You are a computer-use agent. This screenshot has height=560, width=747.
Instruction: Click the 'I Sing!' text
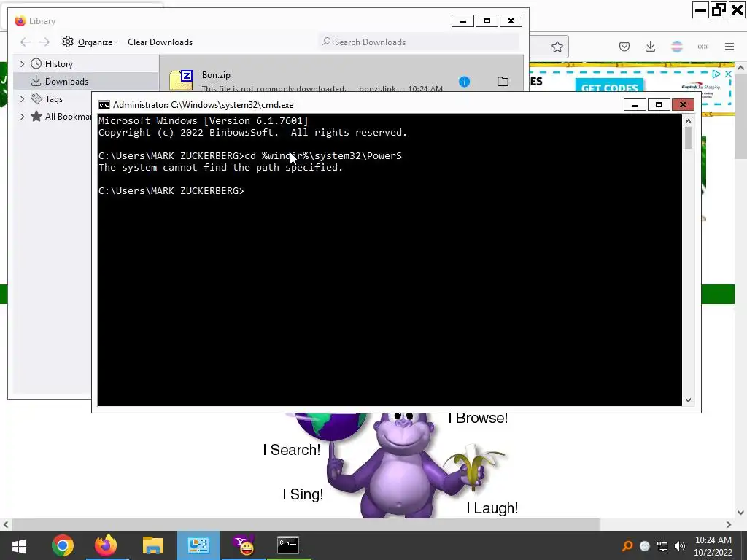coord(303,494)
